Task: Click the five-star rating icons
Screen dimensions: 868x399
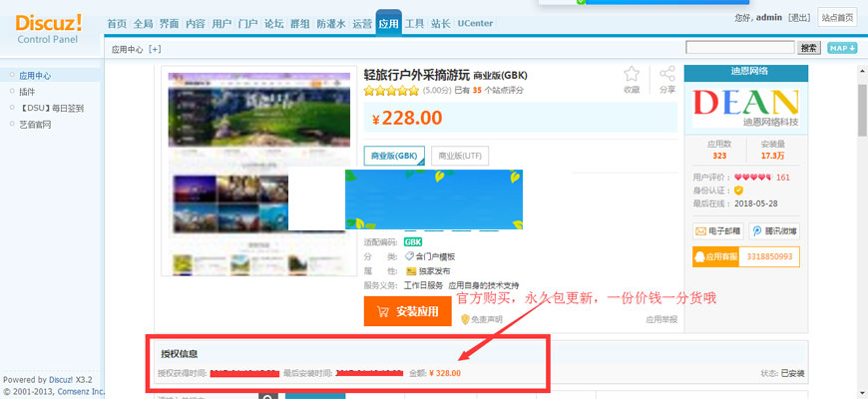Action: 390,90
